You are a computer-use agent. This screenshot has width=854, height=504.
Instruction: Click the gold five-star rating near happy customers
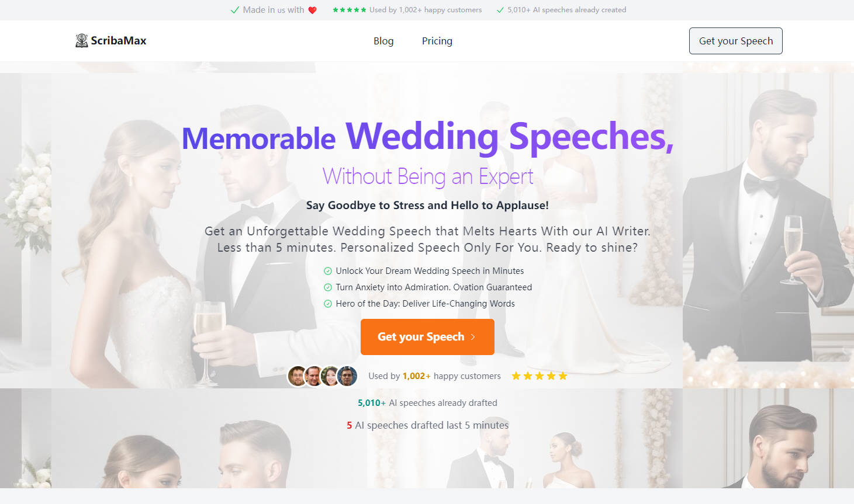point(540,376)
